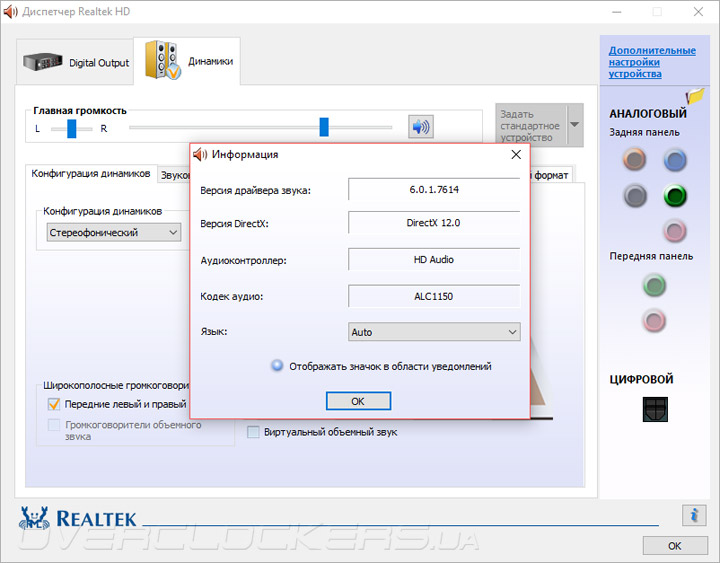Image resolution: width=720 pixels, height=563 pixels.
Task: Toggle Отображать значок в области уведомлений
Action: tap(277, 366)
